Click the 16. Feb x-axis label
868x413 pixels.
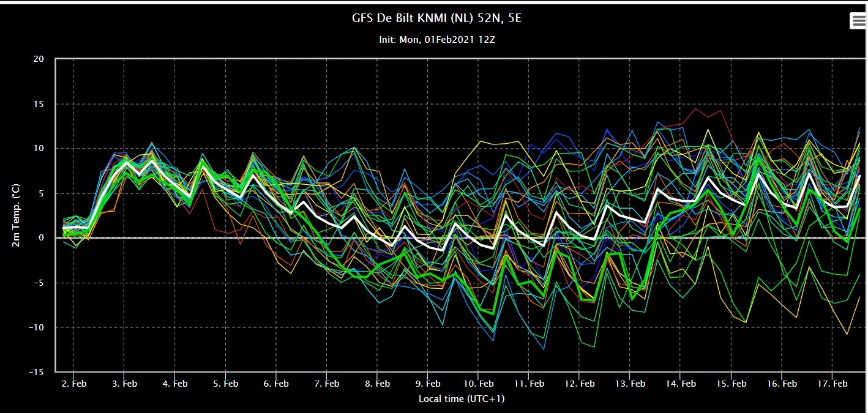point(782,384)
